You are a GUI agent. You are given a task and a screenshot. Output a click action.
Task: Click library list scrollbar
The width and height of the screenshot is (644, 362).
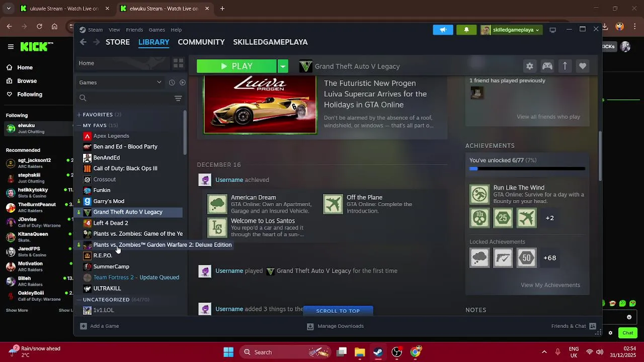click(x=185, y=132)
